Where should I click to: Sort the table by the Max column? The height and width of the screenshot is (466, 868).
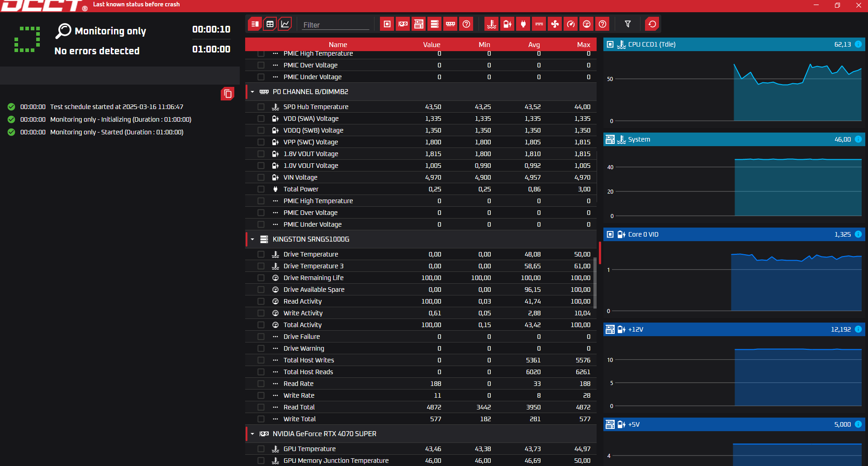click(x=584, y=44)
